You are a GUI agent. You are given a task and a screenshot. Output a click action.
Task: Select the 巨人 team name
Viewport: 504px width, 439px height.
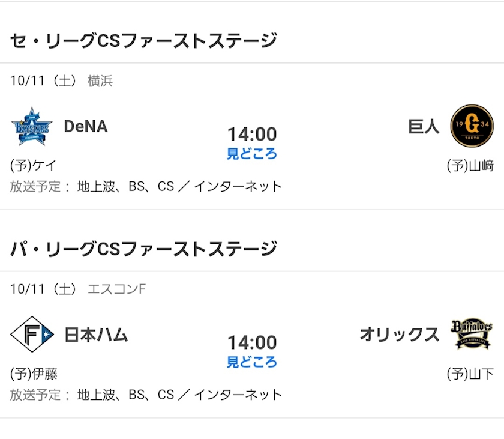click(x=424, y=126)
